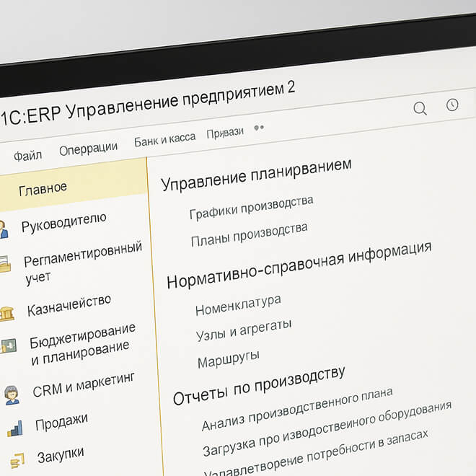Open the Банк и касса menu
This screenshot has width=476, height=476.
[x=165, y=140]
